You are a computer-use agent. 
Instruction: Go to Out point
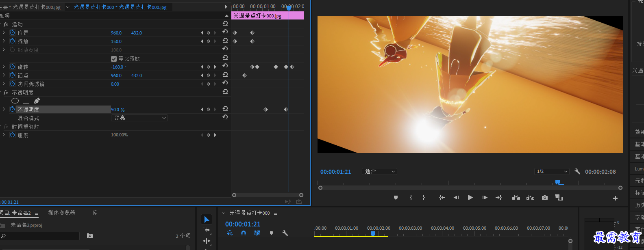click(498, 198)
